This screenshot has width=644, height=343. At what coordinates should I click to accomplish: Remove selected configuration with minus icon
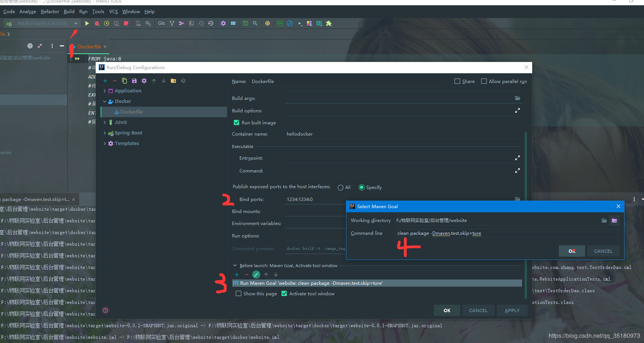pos(115,81)
